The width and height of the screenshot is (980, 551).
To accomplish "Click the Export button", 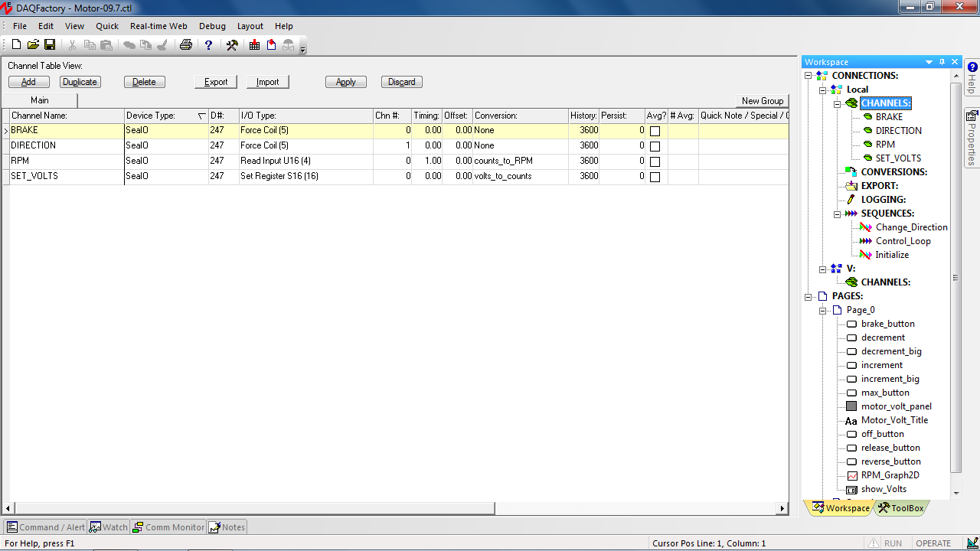I will point(216,82).
